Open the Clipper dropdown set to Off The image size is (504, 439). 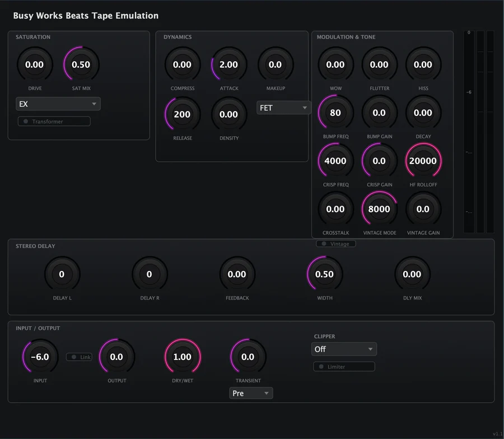tap(344, 348)
